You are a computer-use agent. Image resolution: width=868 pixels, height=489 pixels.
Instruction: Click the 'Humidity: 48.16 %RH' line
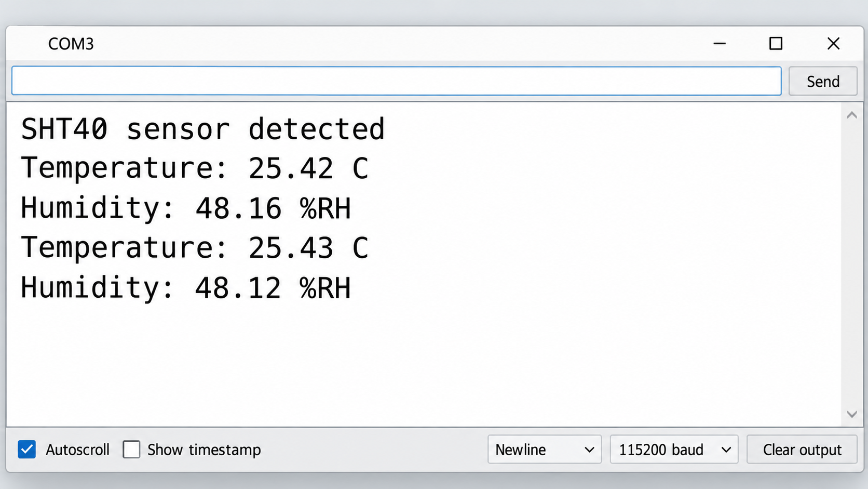[x=186, y=208]
